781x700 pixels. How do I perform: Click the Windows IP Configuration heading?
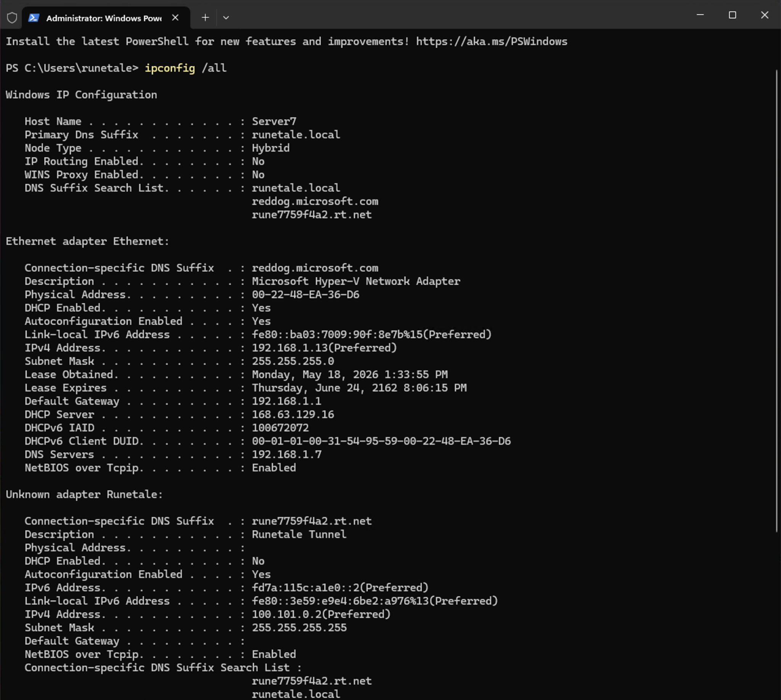point(81,95)
